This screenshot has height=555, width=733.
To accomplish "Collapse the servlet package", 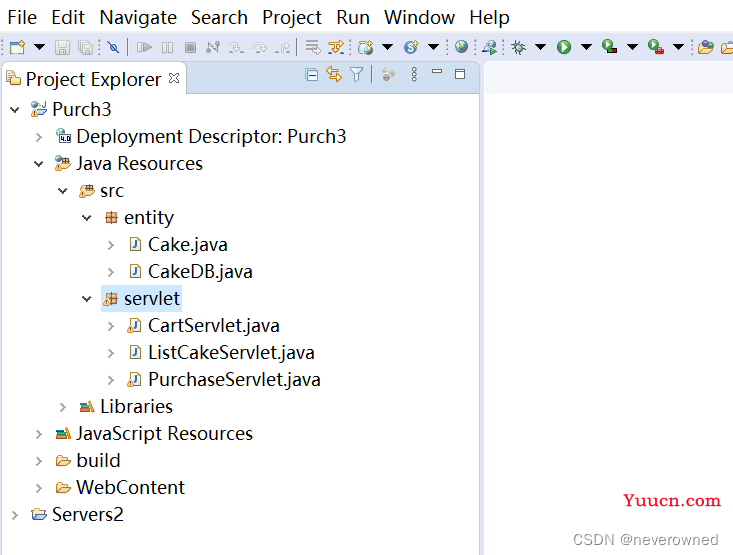I will tap(86, 299).
